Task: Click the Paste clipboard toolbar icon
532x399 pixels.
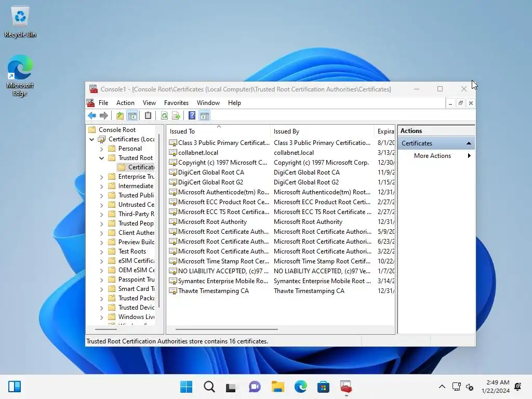Action: tap(148, 116)
